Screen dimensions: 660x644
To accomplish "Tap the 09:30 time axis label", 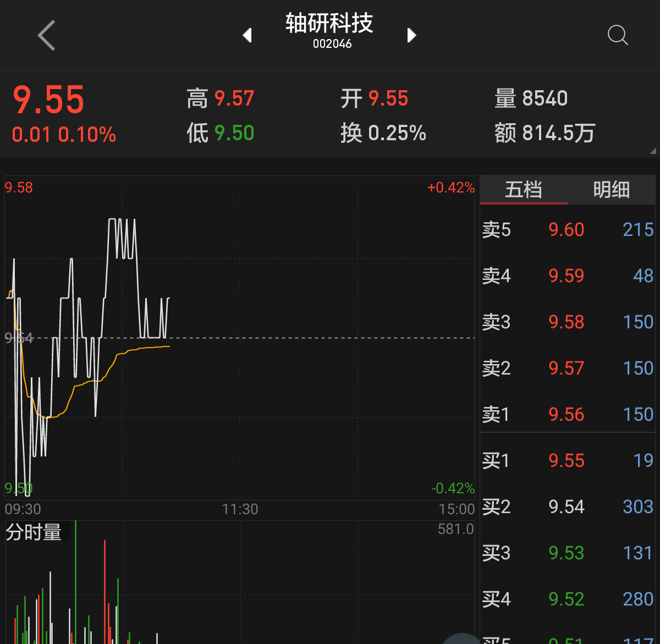I will 23,509.
